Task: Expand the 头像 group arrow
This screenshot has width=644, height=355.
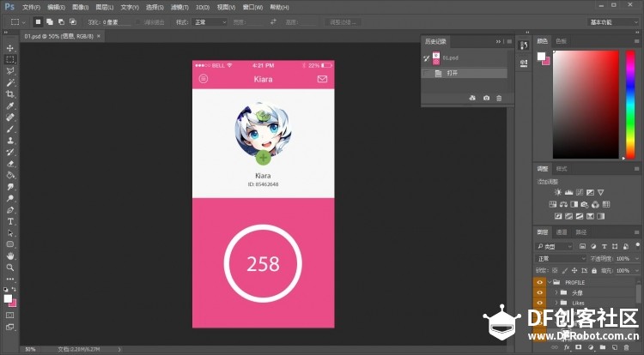Action: [x=556, y=292]
